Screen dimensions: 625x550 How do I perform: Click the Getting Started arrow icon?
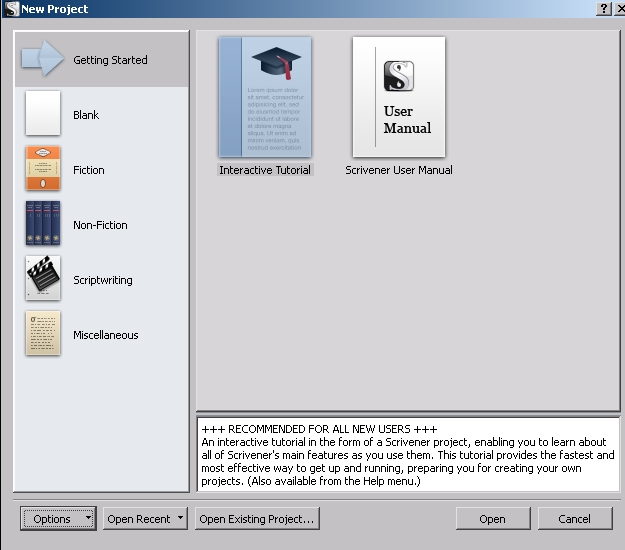[x=43, y=59]
